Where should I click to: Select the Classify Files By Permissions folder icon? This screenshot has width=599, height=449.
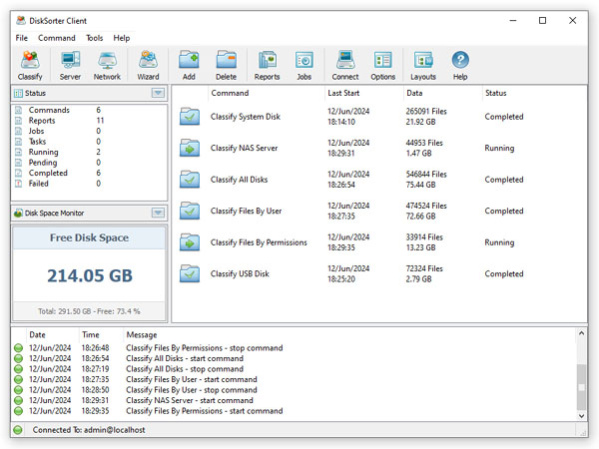[x=189, y=242]
